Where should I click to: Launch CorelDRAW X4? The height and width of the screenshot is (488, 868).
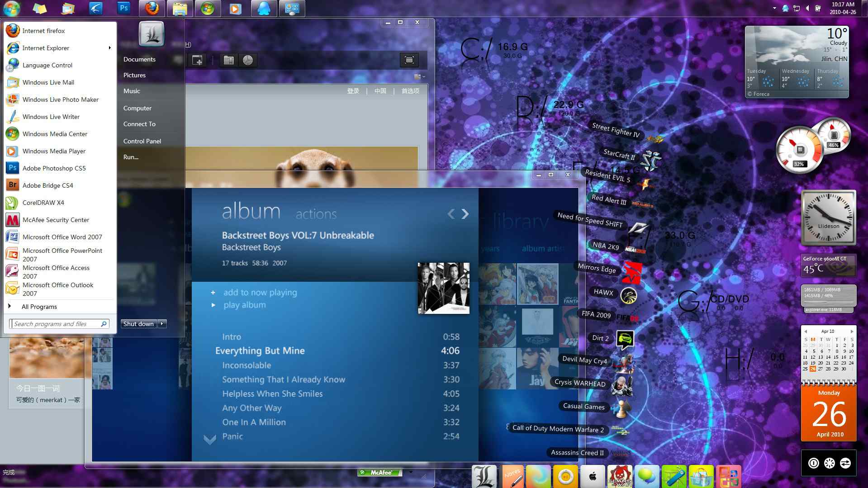60,203
